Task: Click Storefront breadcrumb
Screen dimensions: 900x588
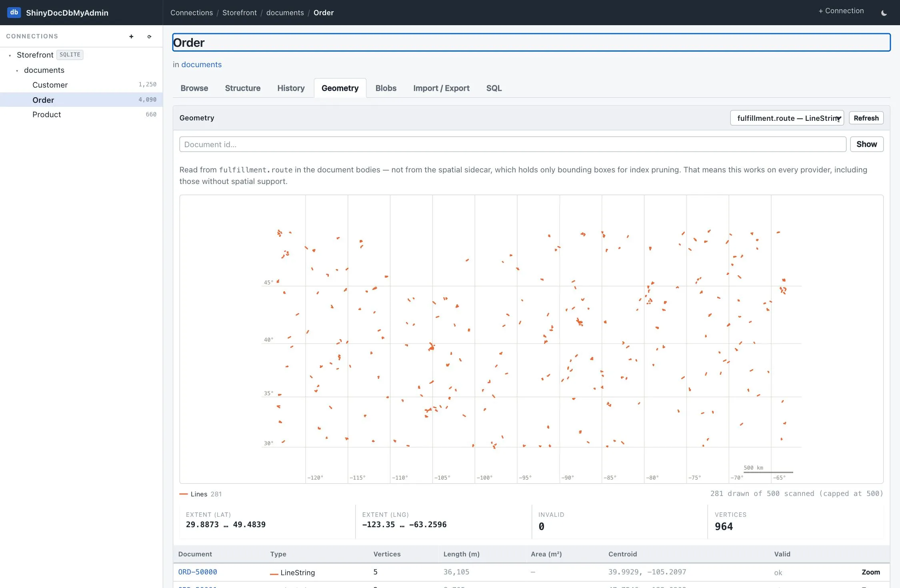Action: click(x=240, y=13)
